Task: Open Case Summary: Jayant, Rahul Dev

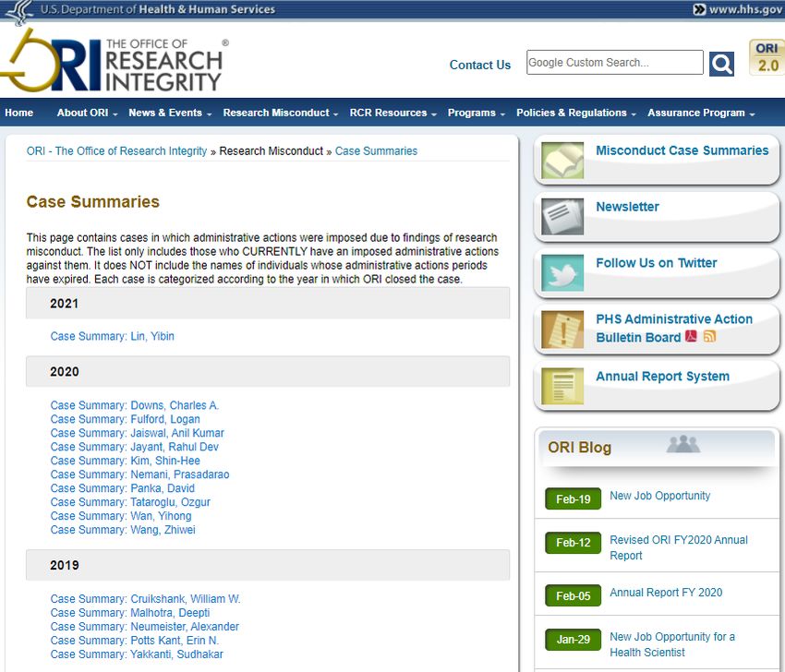Action: pyautogui.click(x=134, y=447)
